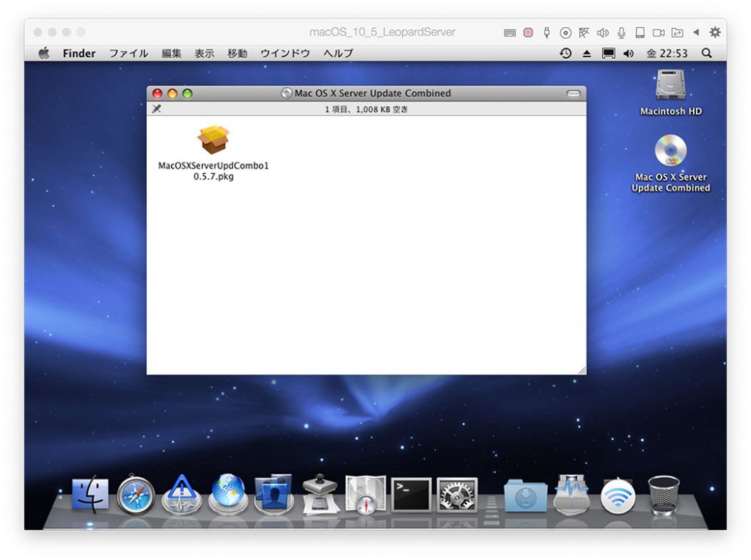Click the microphone icon in VM toolbar
Image resolution: width=751 pixels, height=560 pixels.
(621, 32)
